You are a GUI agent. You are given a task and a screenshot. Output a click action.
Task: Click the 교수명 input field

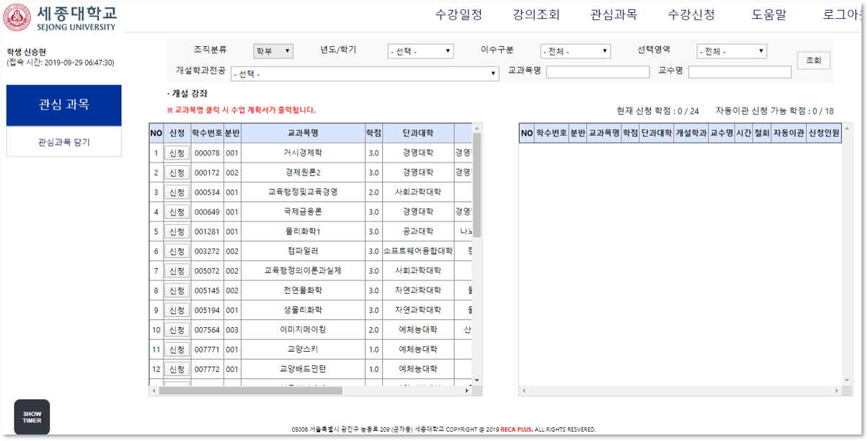740,72
